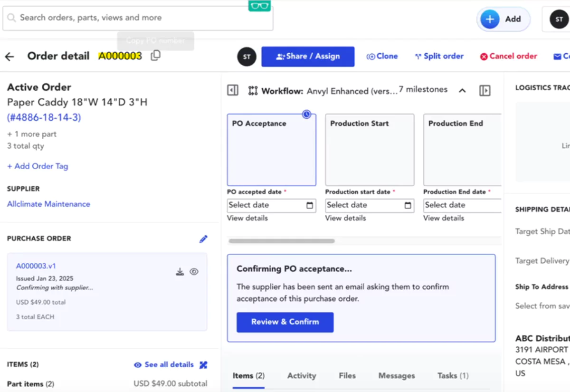Click the milestone horizontal scrollbar
570x392 pixels.
282,241
